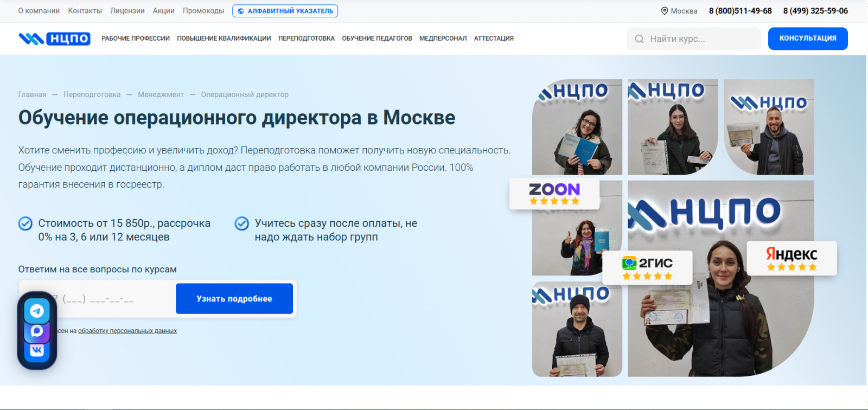Viewport: 868px width, 410px height.
Task: Click the page heading Обучение операционного директора
Action: coord(237,118)
